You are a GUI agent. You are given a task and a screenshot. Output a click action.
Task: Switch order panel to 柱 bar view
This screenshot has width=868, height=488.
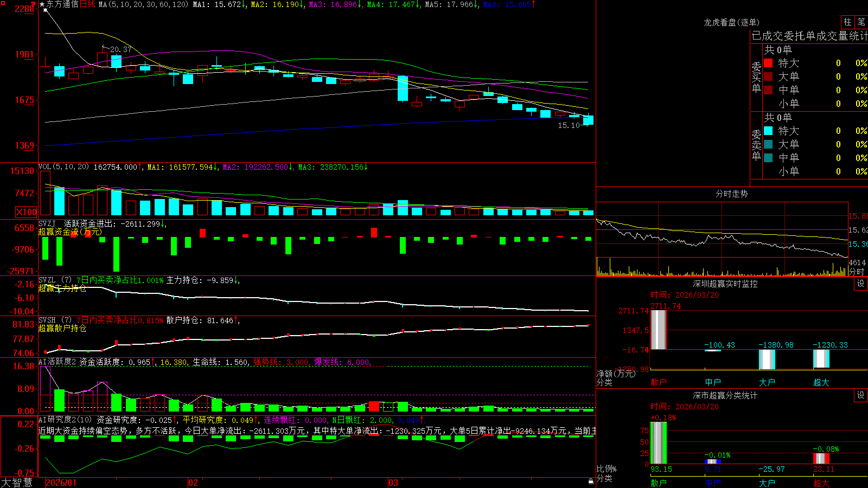[x=847, y=22]
